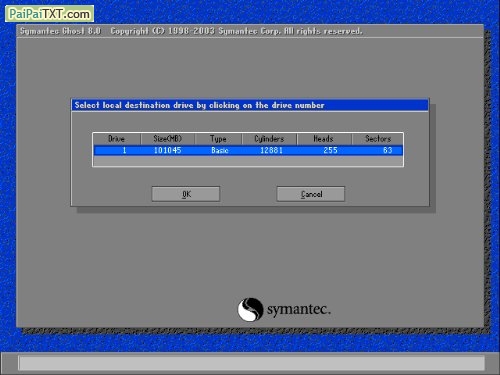Click the Heads column header
The width and height of the screenshot is (500, 375).
(324, 139)
